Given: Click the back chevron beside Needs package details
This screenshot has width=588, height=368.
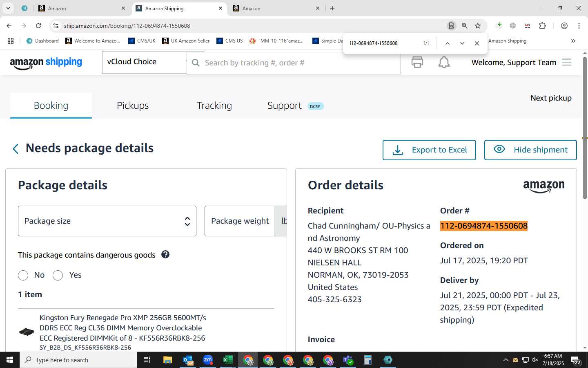Looking at the screenshot, I should (16, 149).
